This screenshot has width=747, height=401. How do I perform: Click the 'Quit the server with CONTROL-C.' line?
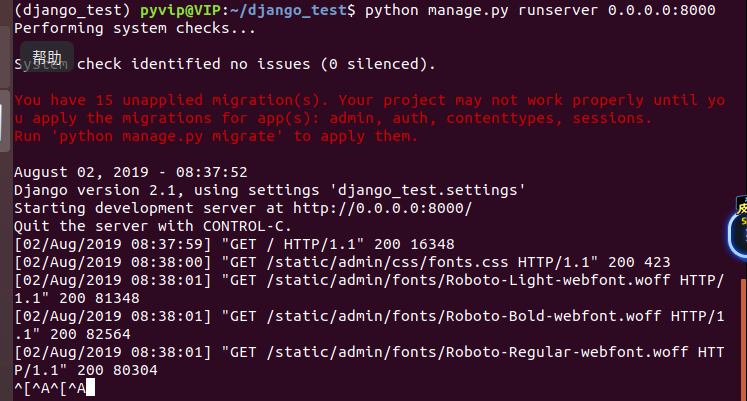pyautogui.click(x=152, y=226)
